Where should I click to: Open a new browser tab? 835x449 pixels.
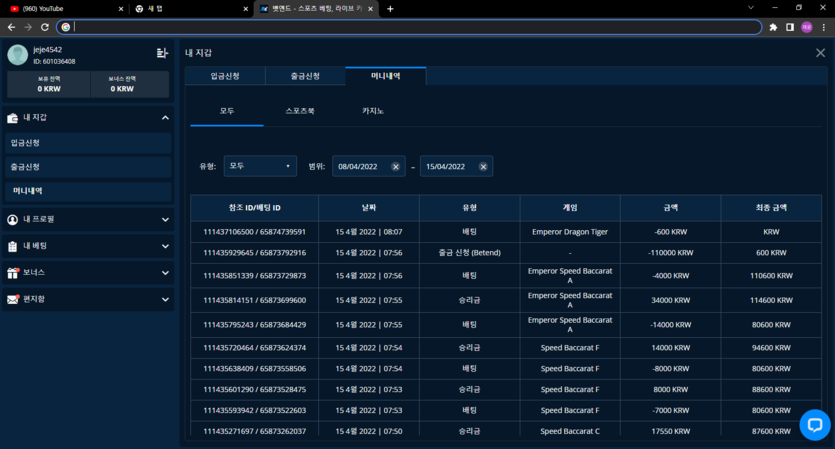click(390, 9)
